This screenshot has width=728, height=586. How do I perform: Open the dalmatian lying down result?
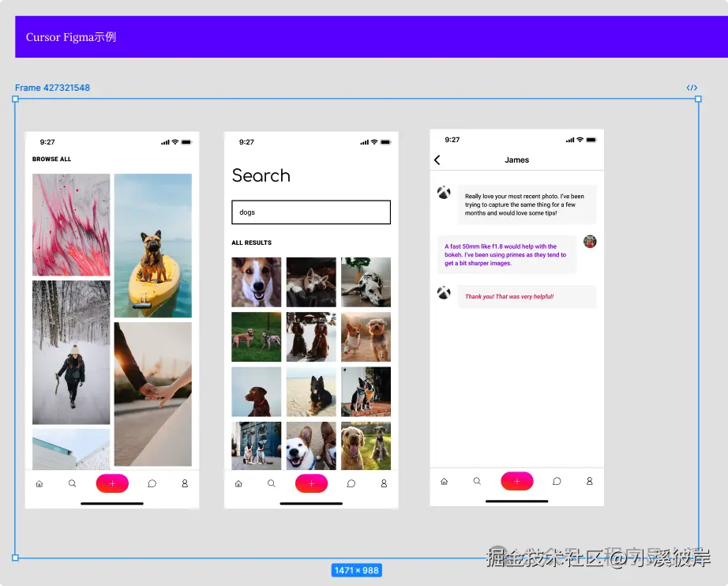point(366,282)
